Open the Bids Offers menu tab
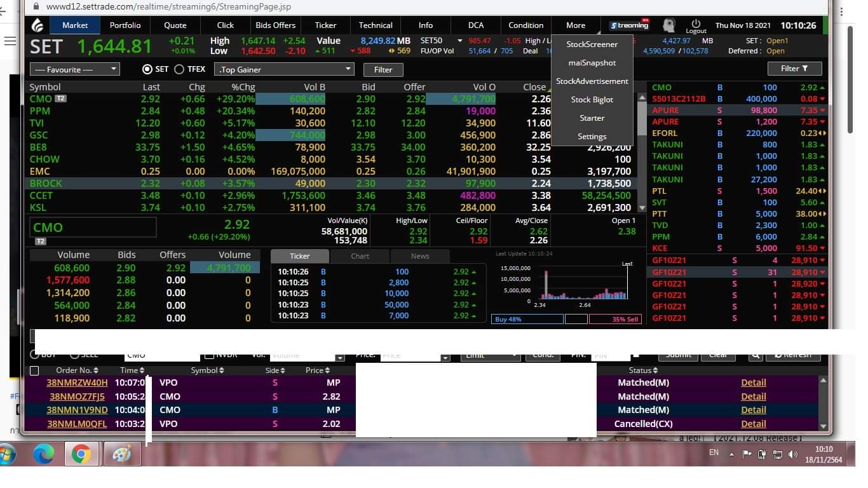The image size is (868, 488). tap(276, 25)
